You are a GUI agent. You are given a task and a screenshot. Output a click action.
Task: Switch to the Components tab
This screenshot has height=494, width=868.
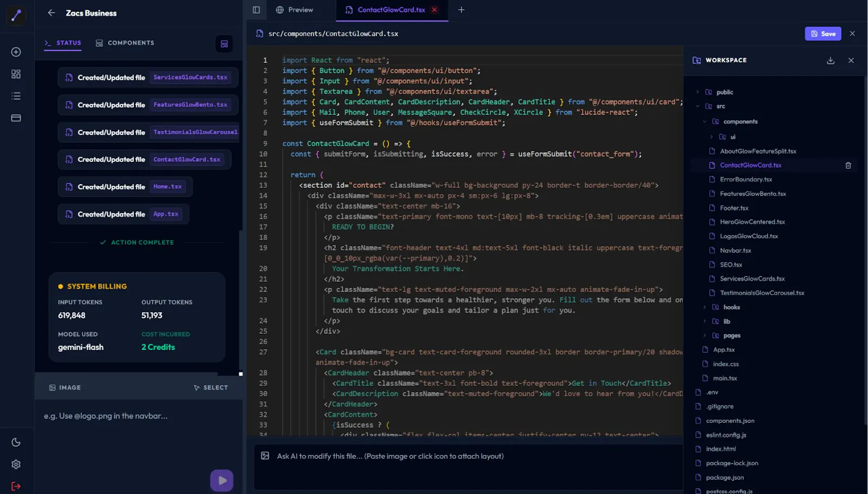tap(125, 43)
